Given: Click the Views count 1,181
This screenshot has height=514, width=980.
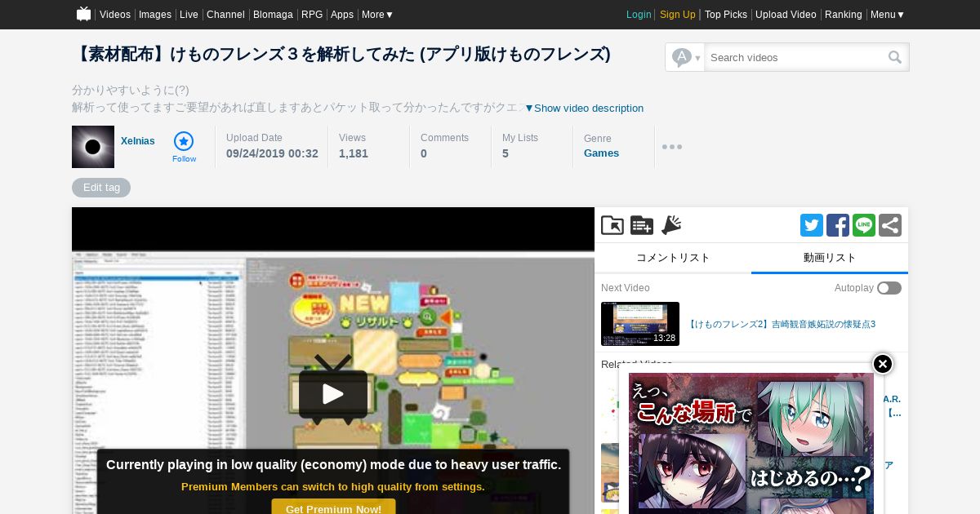Looking at the screenshot, I should click(x=354, y=153).
